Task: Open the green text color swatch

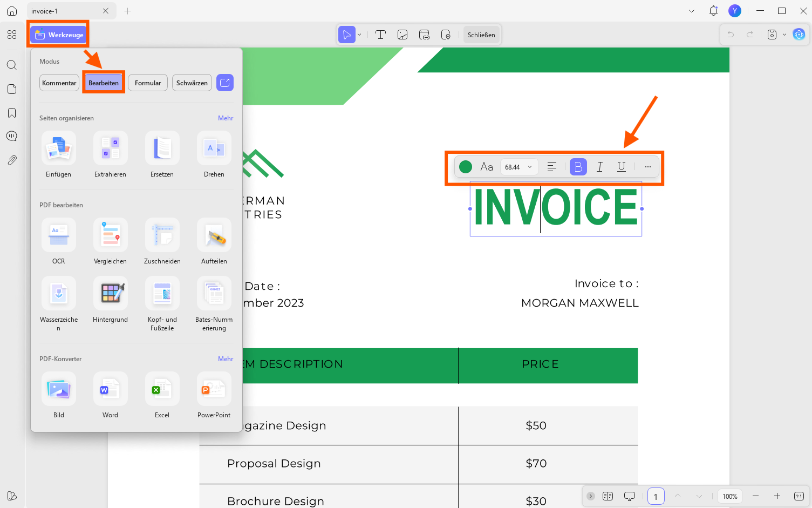Action: pos(466,167)
